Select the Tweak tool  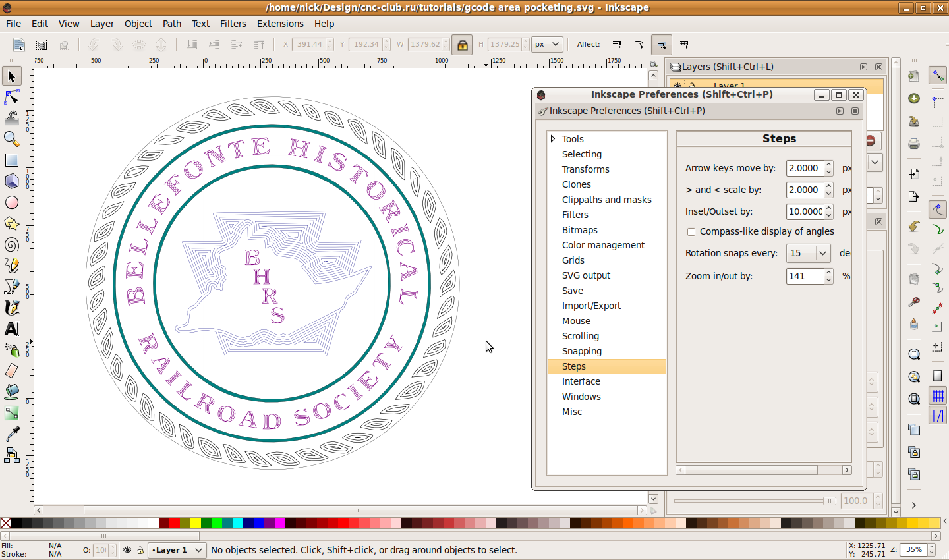[x=12, y=119]
